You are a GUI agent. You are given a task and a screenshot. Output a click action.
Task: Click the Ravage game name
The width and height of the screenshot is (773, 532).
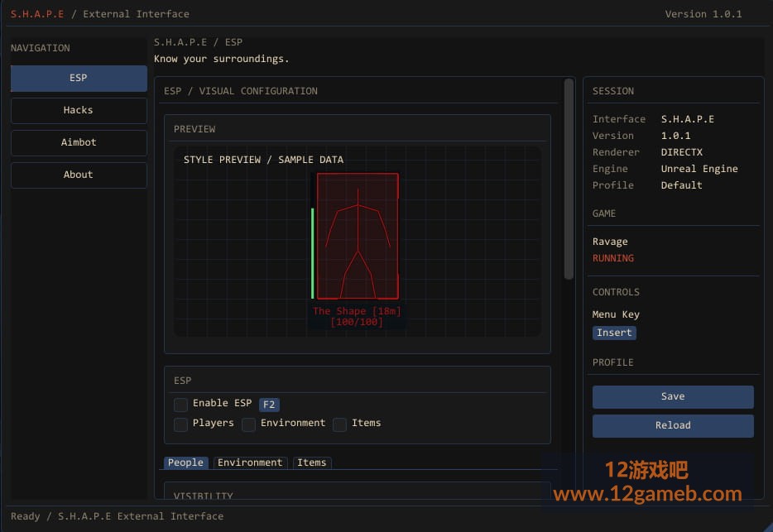(x=610, y=242)
